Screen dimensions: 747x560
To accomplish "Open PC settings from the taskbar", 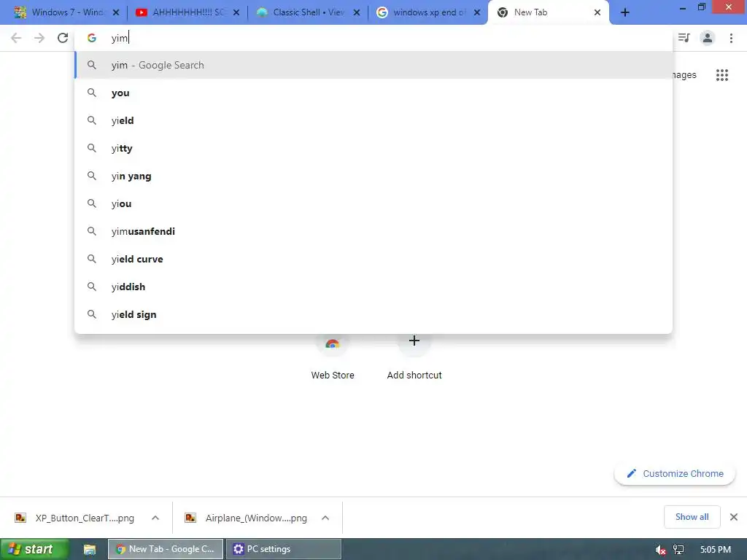I will click(x=284, y=549).
